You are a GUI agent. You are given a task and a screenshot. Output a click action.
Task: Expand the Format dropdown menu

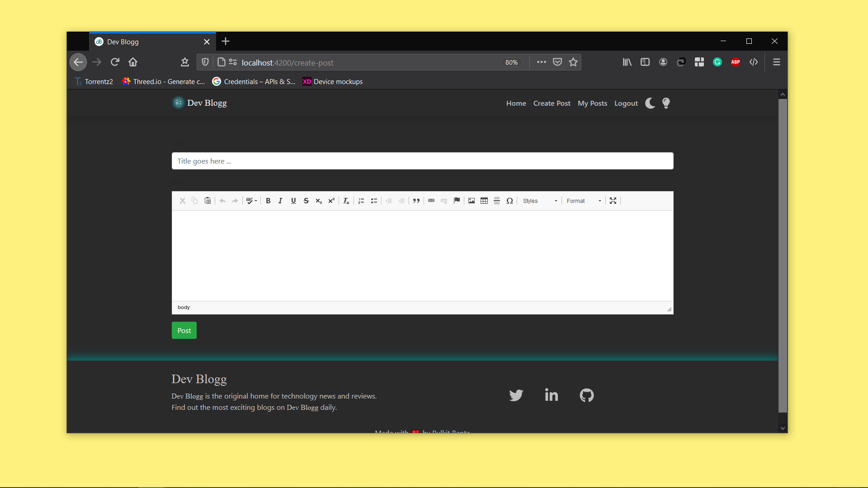pos(584,201)
